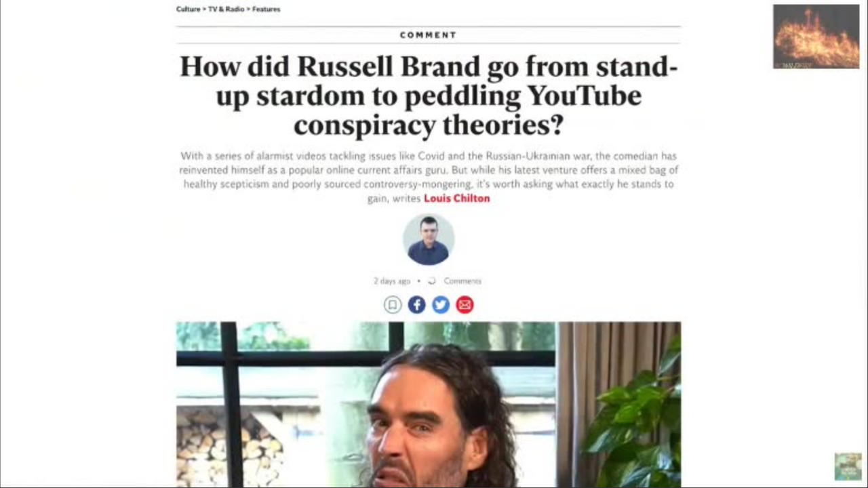Click the article standfirst summary paragraph
Viewport: 868px width, 488px height.
click(x=429, y=177)
